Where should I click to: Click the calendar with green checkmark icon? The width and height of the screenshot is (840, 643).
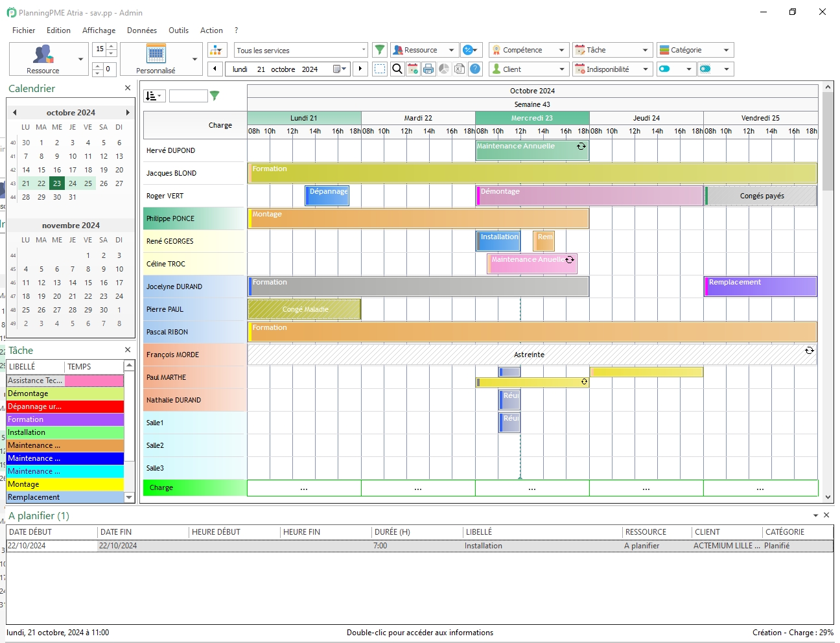click(x=413, y=69)
